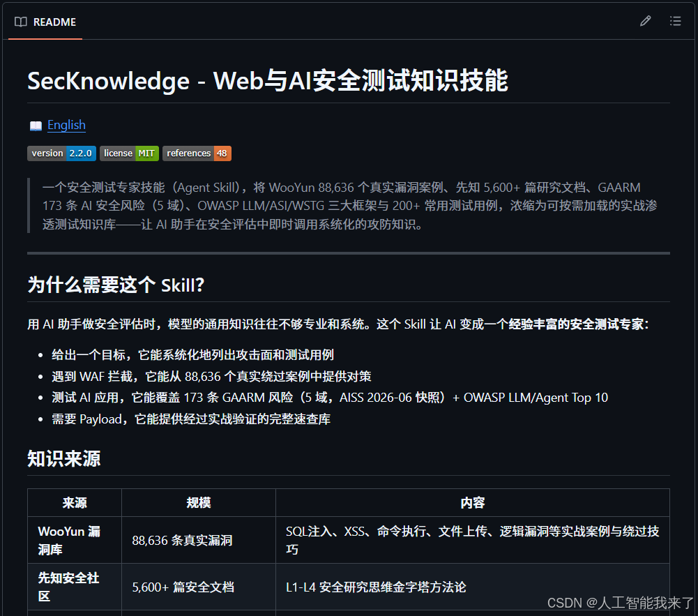Click the license MIT badge
698x616 pixels.
(129, 153)
